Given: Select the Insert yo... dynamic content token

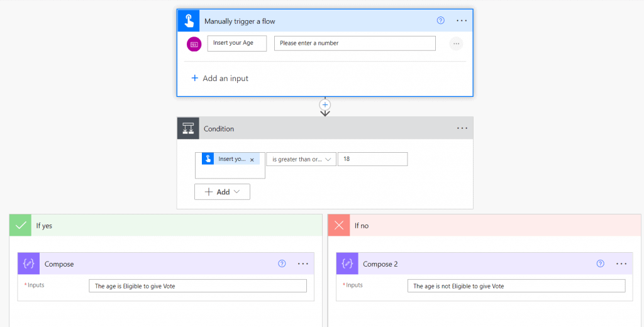Looking at the screenshot, I should click(230, 159).
